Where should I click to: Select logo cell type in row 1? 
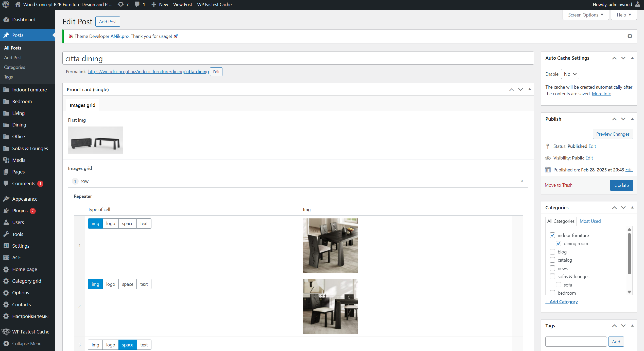click(x=111, y=224)
